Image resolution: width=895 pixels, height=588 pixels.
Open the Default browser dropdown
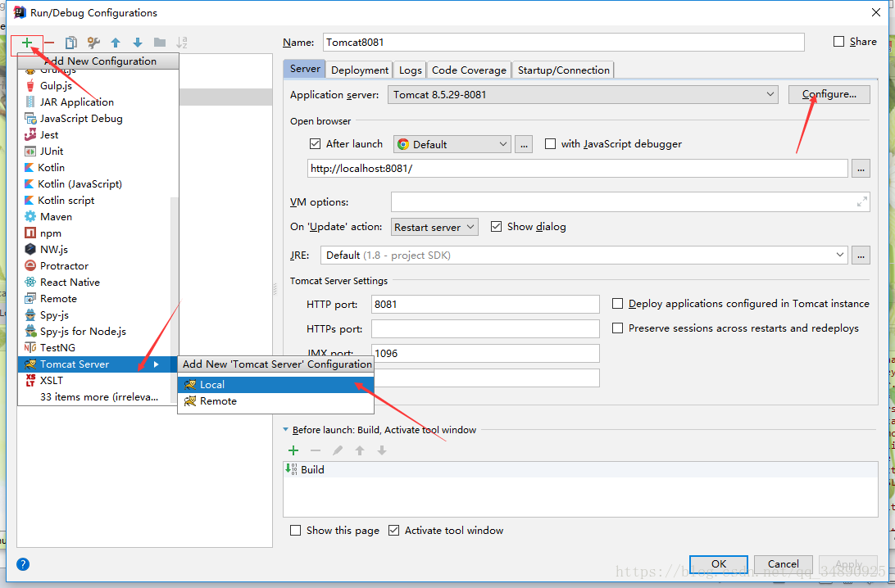click(x=452, y=144)
